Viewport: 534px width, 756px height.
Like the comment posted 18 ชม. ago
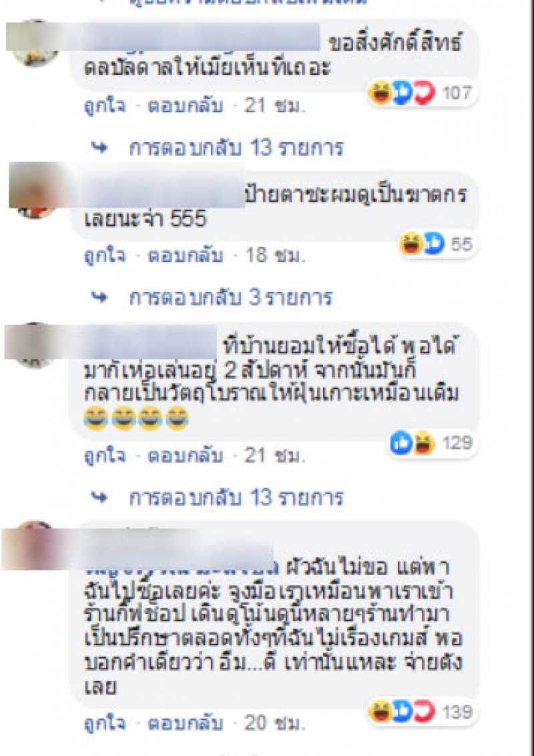point(105,256)
